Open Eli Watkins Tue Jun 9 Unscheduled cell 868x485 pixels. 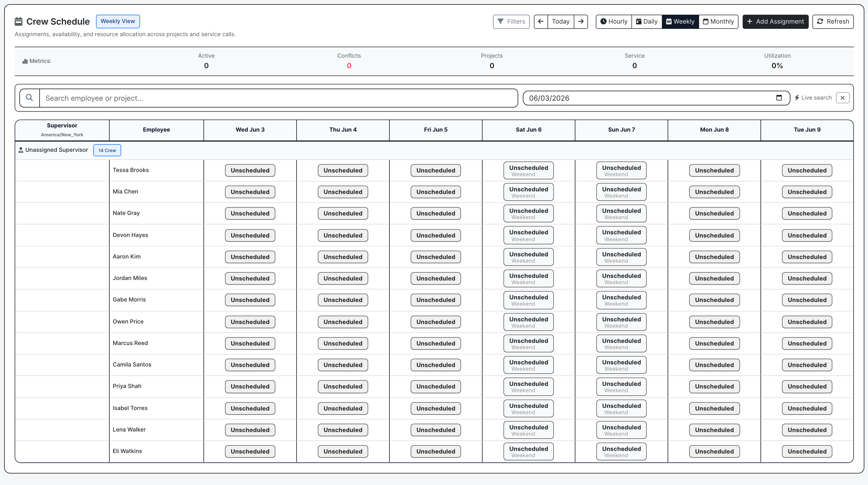[807, 452]
